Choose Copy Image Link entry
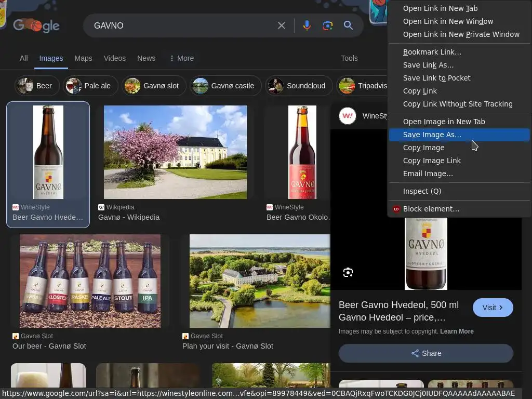This screenshot has width=532, height=399. coord(459,161)
